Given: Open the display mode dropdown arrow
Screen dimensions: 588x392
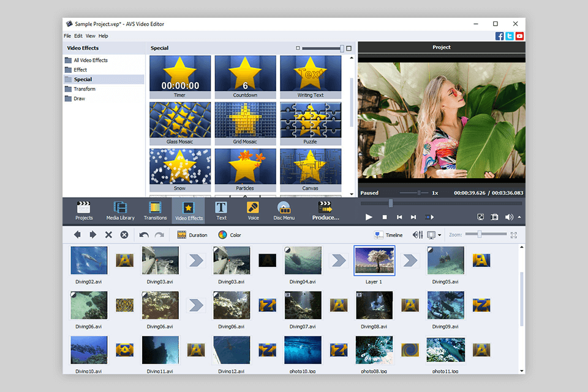Looking at the screenshot, I should coord(440,235).
